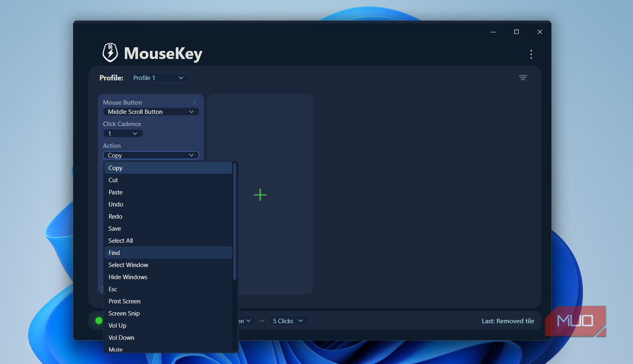Select Copy in the action list

point(168,168)
